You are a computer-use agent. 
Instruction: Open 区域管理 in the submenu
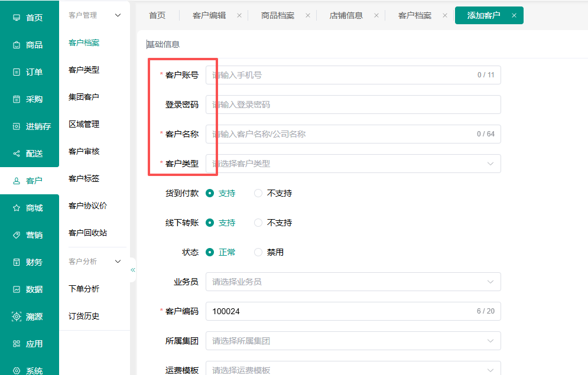pyautogui.click(x=84, y=124)
